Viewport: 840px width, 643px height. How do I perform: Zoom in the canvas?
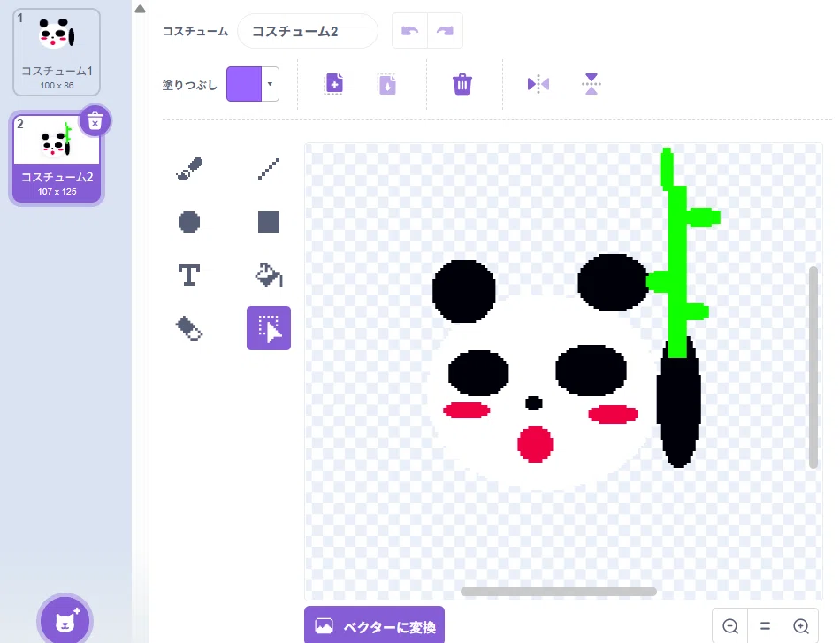(x=801, y=625)
